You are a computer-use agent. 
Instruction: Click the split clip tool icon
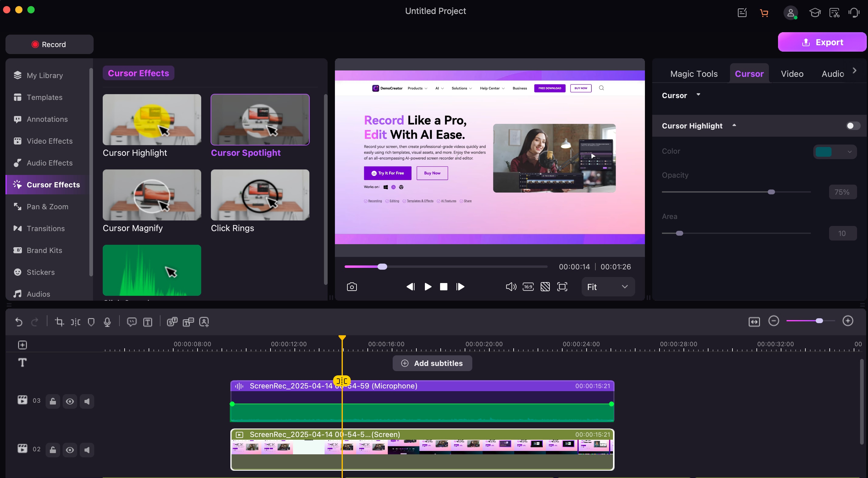(75, 322)
